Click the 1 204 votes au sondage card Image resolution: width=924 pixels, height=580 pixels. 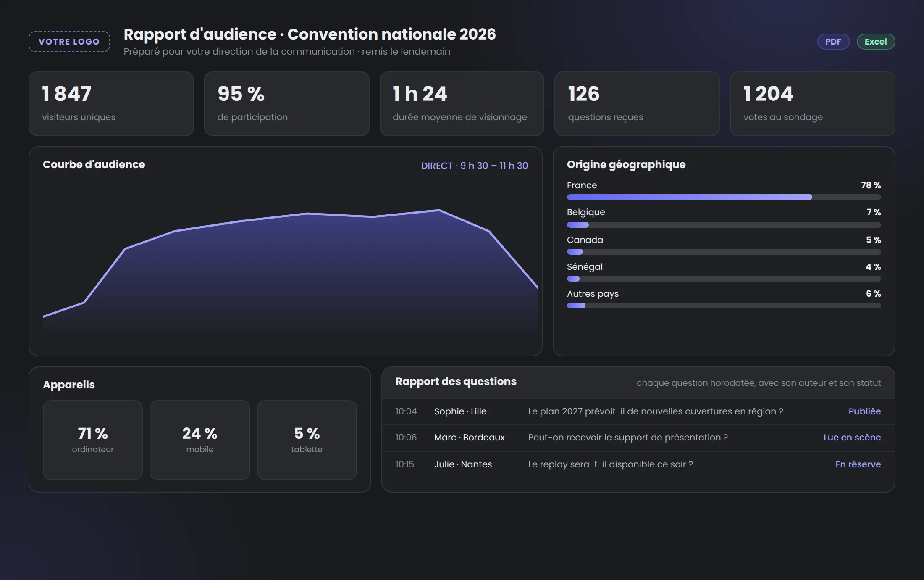tap(813, 104)
